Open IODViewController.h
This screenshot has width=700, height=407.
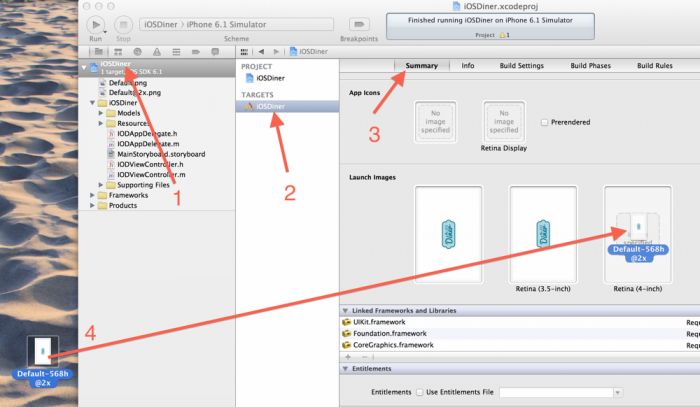[150, 164]
